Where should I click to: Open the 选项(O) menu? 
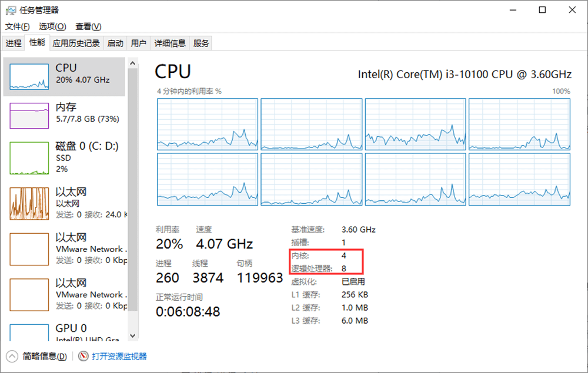coord(52,26)
